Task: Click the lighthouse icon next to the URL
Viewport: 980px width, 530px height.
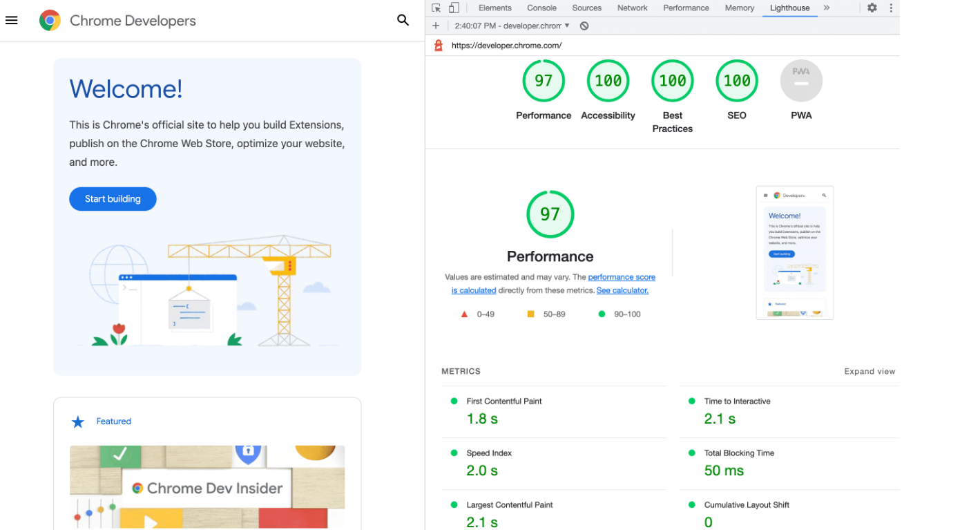Action: [438, 44]
